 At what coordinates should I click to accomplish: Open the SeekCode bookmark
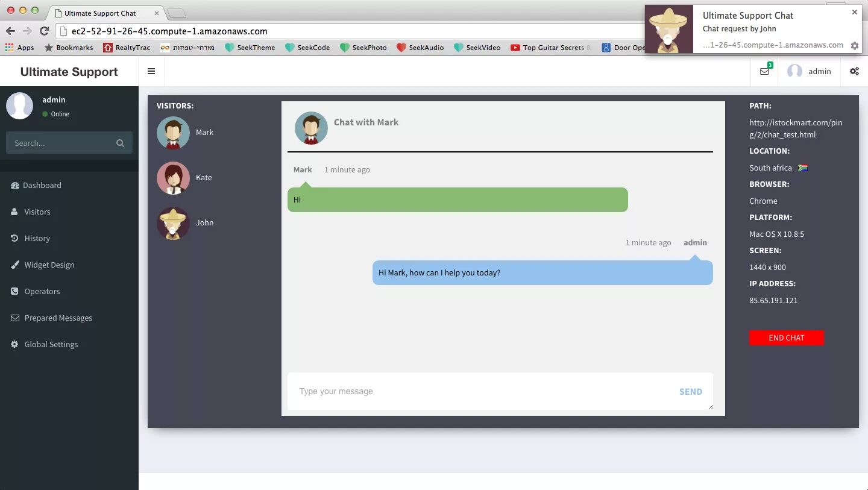[307, 48]
